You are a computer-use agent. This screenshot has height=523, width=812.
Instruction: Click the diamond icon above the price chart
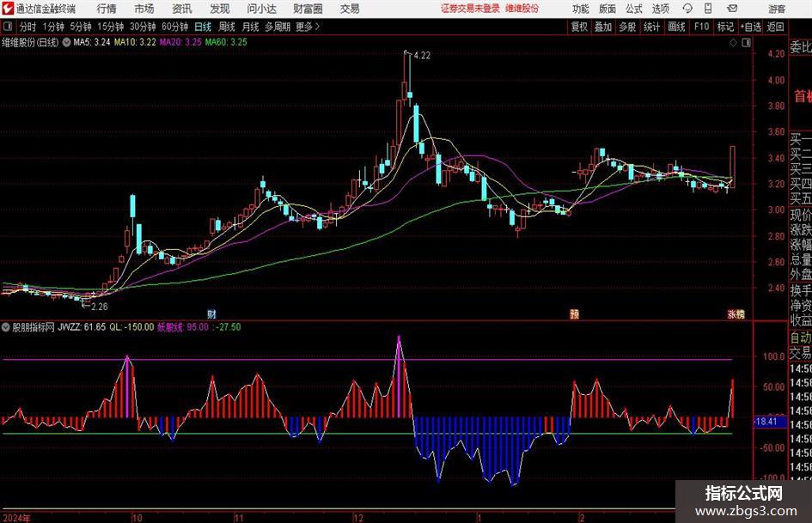[x=733, y=43]
